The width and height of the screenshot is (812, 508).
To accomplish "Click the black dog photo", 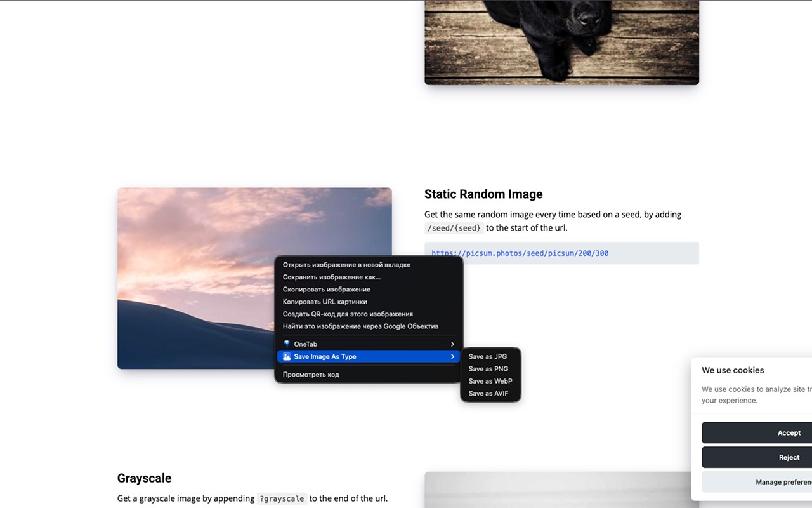I will [561, 42].
